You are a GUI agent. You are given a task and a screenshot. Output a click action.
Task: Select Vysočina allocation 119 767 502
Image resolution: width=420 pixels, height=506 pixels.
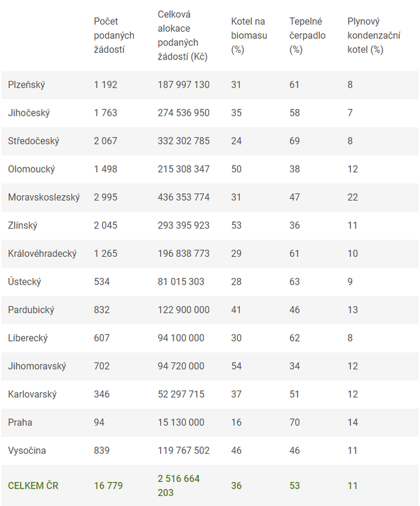click(184, 451)
